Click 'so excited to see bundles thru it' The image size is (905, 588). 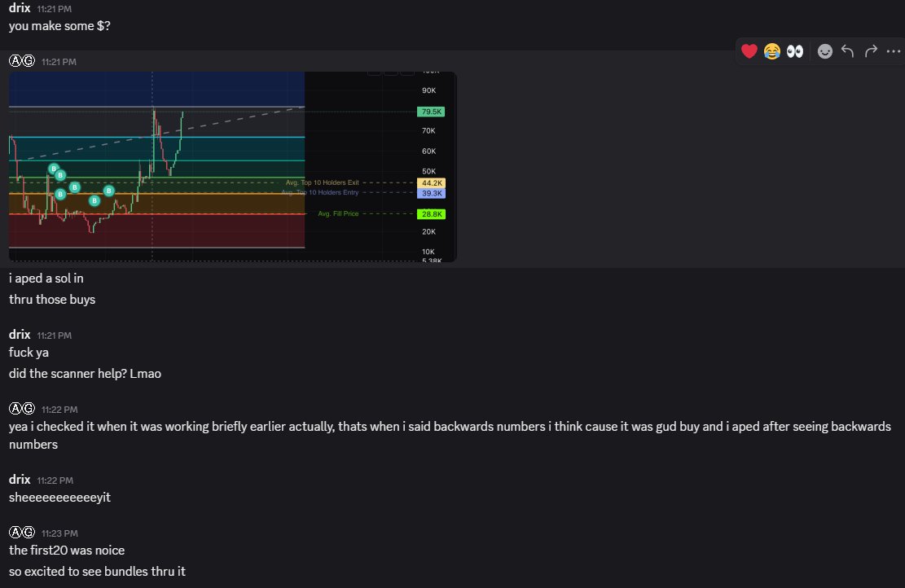pos(97,571)
